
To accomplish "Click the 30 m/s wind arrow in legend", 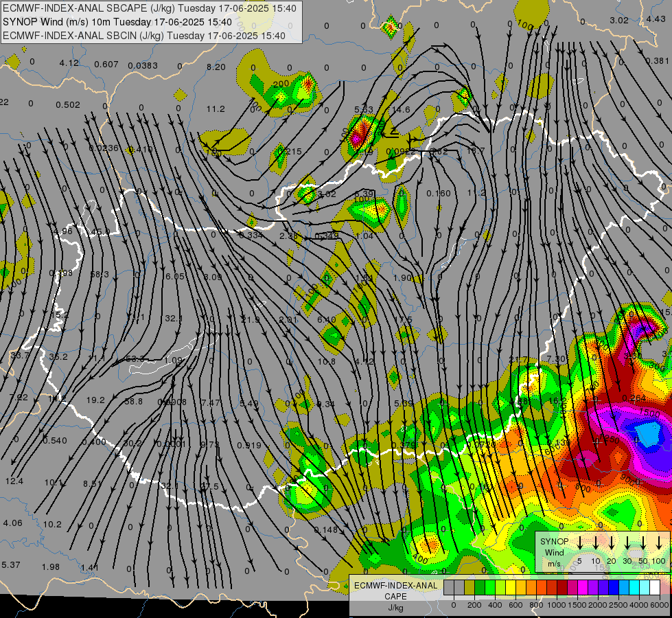I will tap(627, 542).
